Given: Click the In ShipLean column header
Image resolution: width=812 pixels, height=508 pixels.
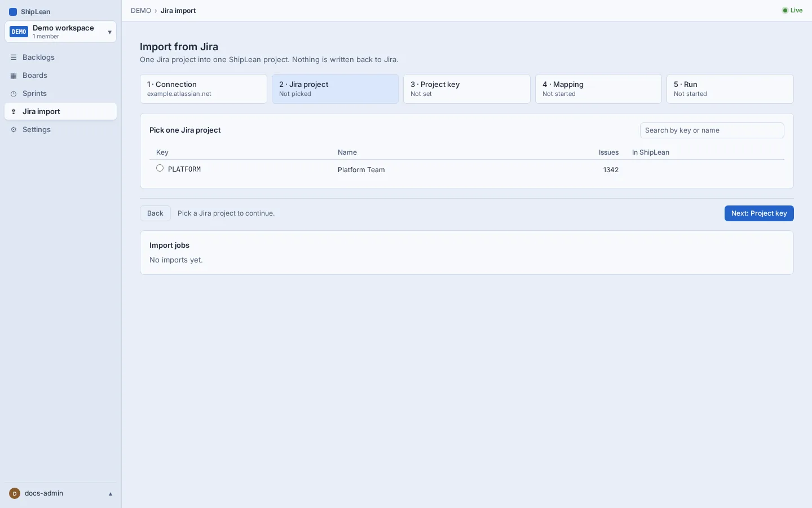Looking at the screenshot, I should pyautogui.click(x=651, y=152).
